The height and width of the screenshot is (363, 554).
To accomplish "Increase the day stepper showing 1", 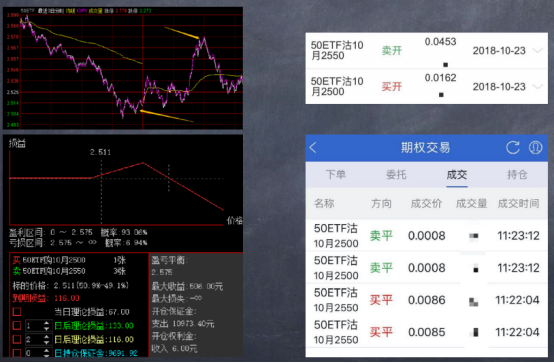I will (46, 323).
